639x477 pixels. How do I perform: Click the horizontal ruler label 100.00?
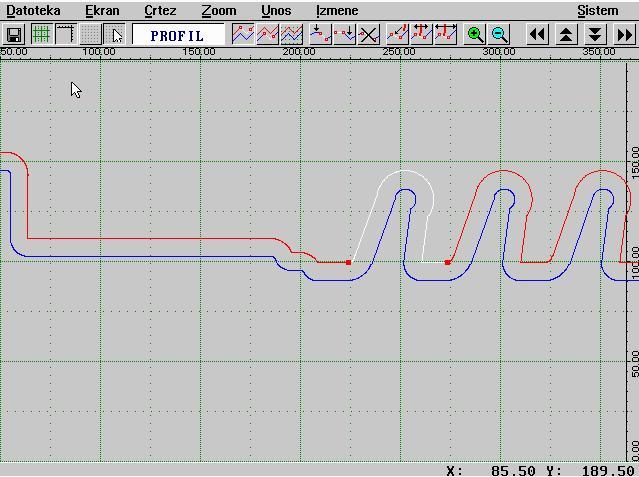point(99,52)
